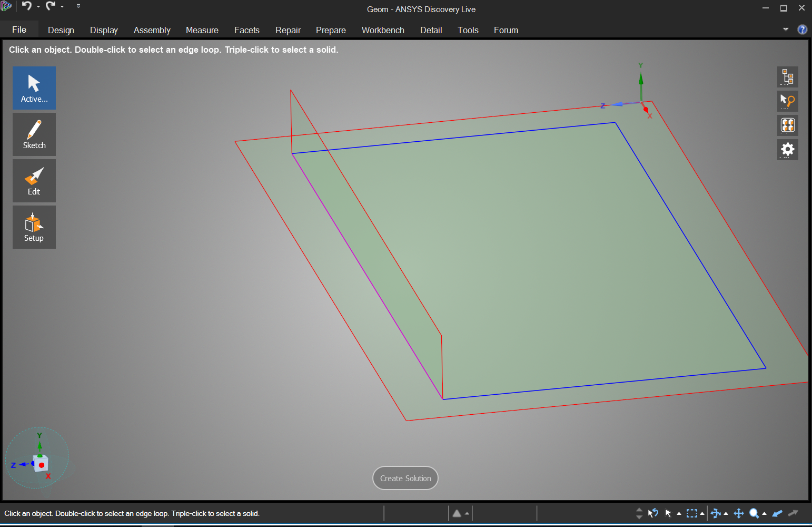Open the Setup tool panel

pos(34,227)
